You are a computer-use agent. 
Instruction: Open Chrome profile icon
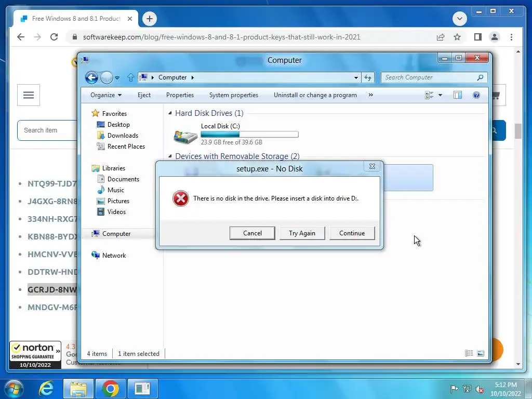click(495, 37)
